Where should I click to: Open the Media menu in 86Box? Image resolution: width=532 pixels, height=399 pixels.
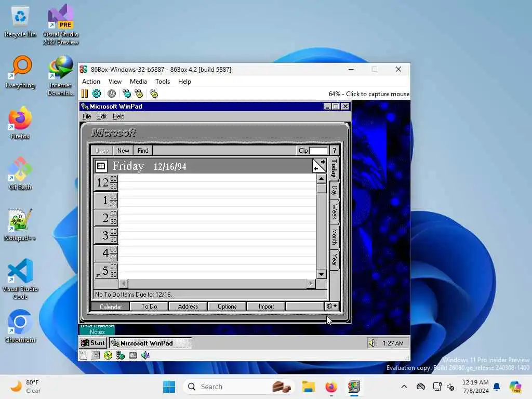(138, 82)
